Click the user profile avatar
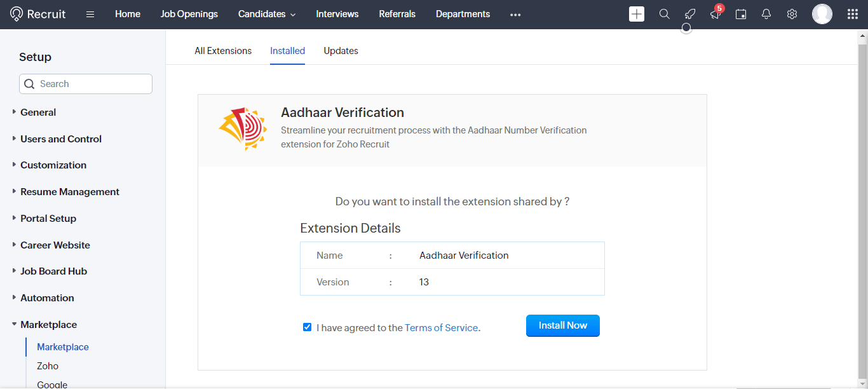This screenshot has width=868, height=389. click(x=822, y=14)
